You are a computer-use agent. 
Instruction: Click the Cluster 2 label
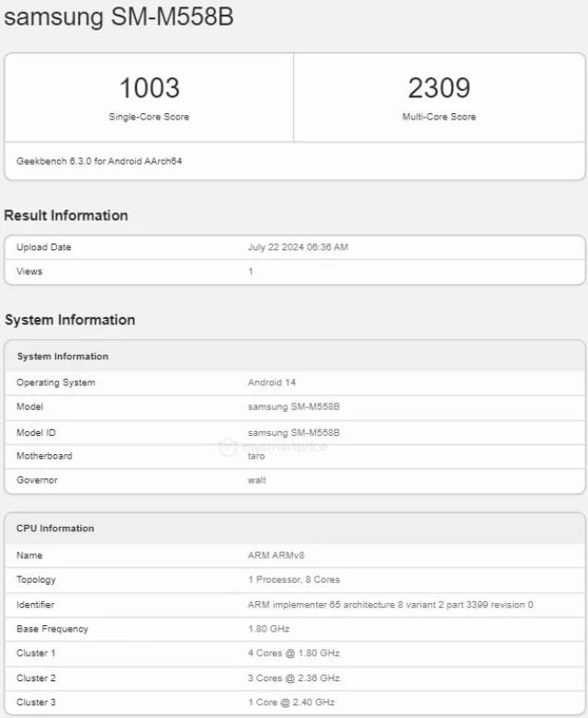tap(36, 678)
